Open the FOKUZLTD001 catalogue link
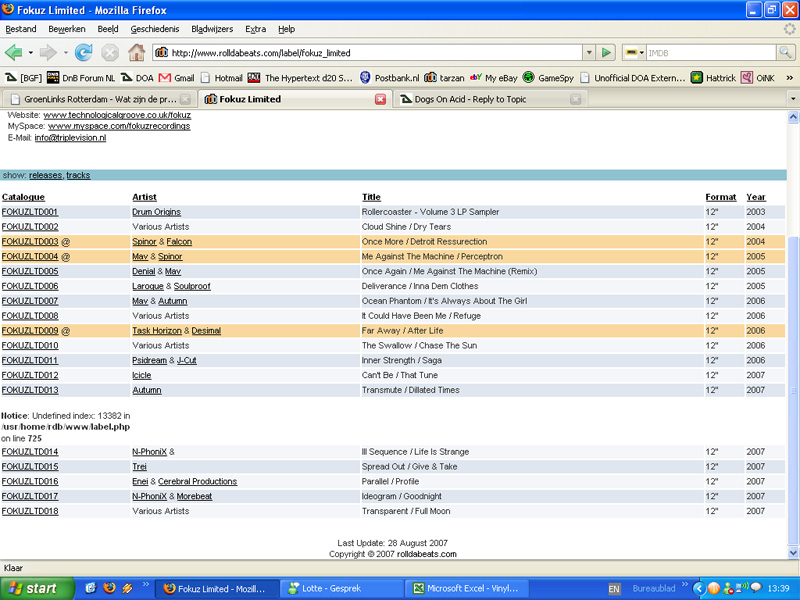Viewport: 800px width, 600px height. (x=30, y=212)
